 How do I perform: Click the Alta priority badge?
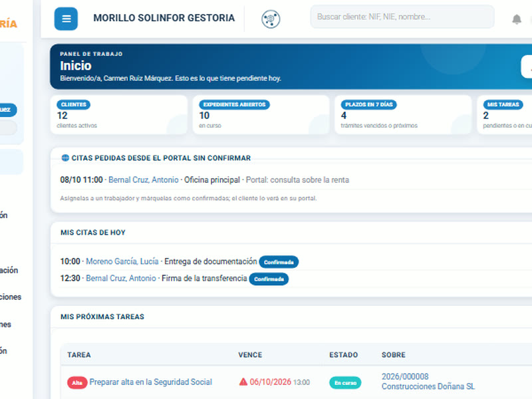77,383
